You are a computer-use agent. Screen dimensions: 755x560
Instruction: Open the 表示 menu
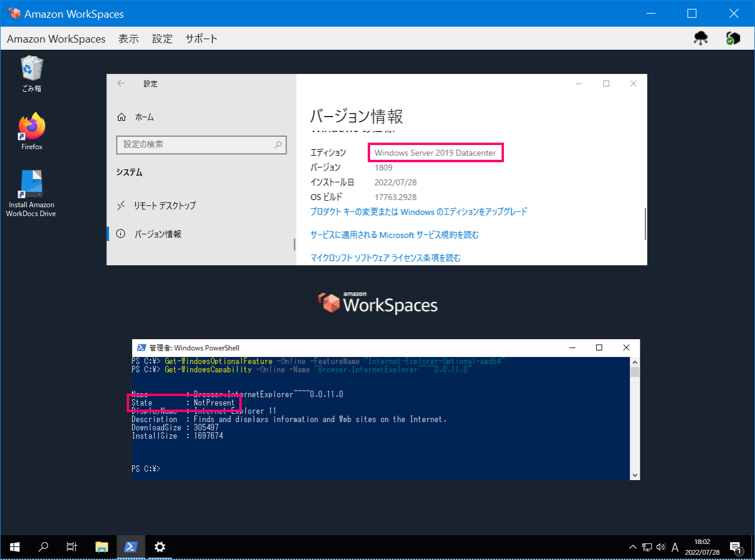pyautogui.click(x=128, y=39)
